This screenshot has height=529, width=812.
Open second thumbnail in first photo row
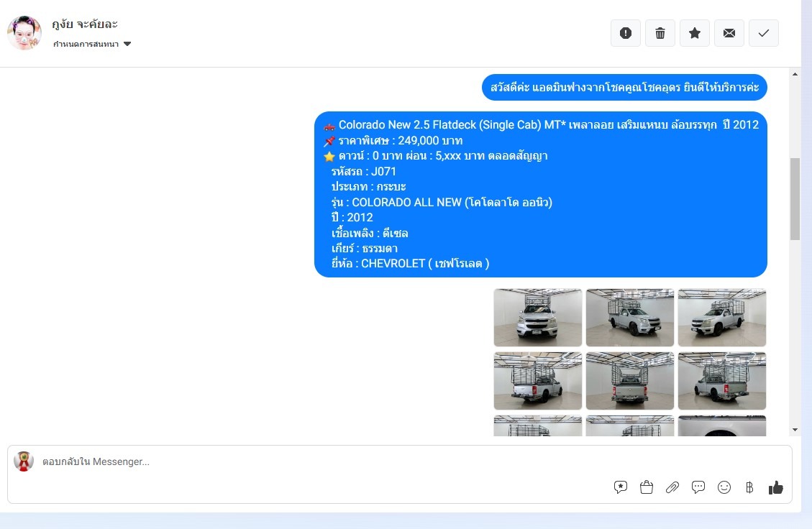coord(630,317)
